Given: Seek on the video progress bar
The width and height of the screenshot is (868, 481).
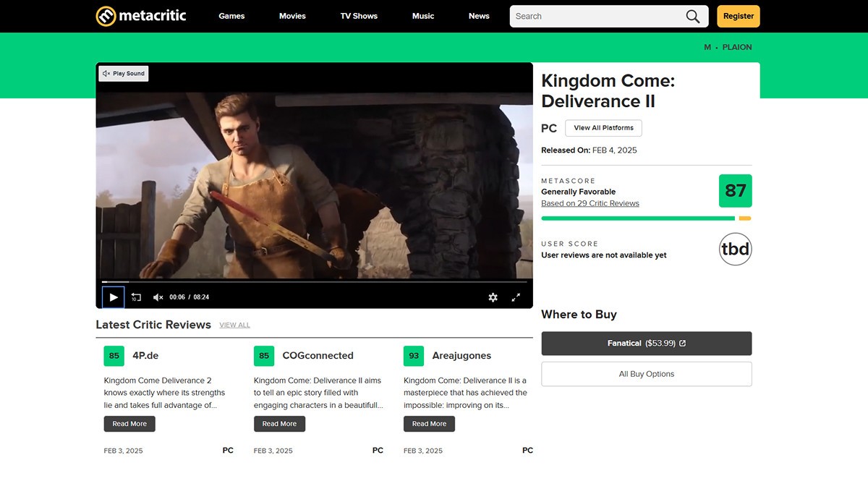Looking at the screenshot, I should (315, 281).
